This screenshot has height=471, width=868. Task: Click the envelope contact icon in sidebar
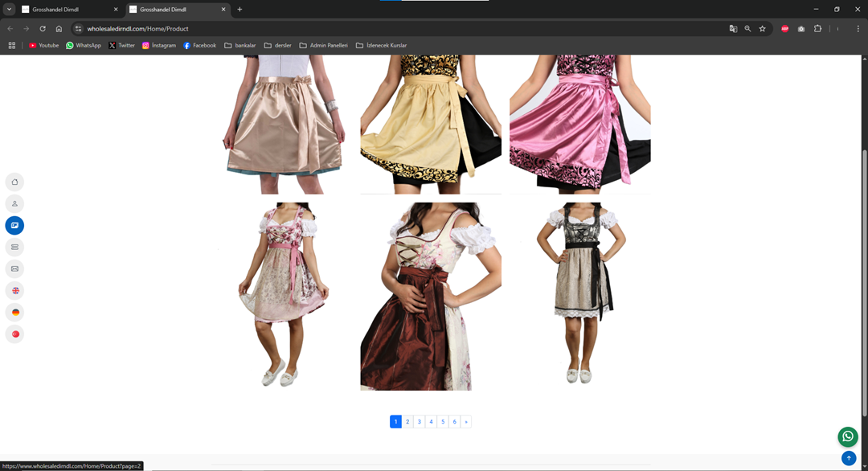tap(14, 268)
